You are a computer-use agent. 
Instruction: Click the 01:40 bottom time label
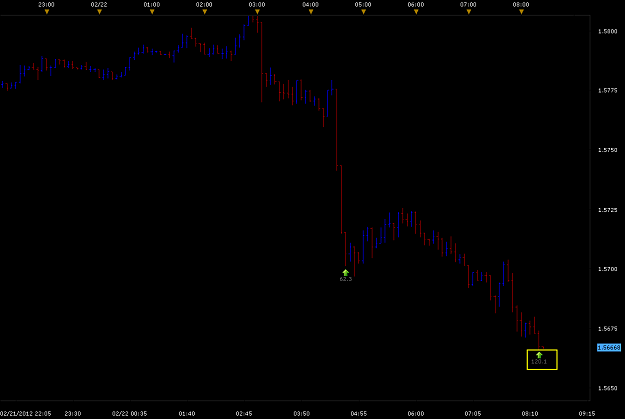187,414
